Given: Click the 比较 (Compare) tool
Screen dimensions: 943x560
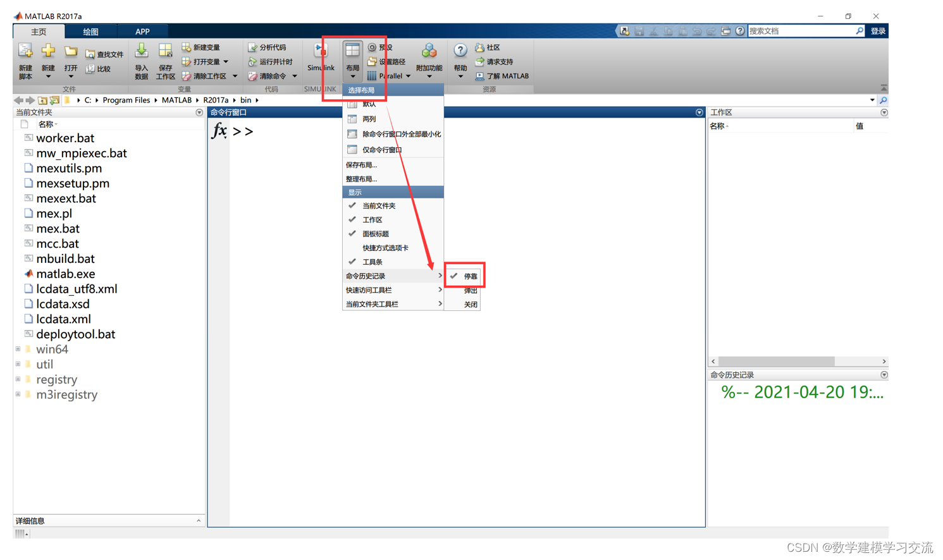Looking at the screenshot, I should point(98,69).
